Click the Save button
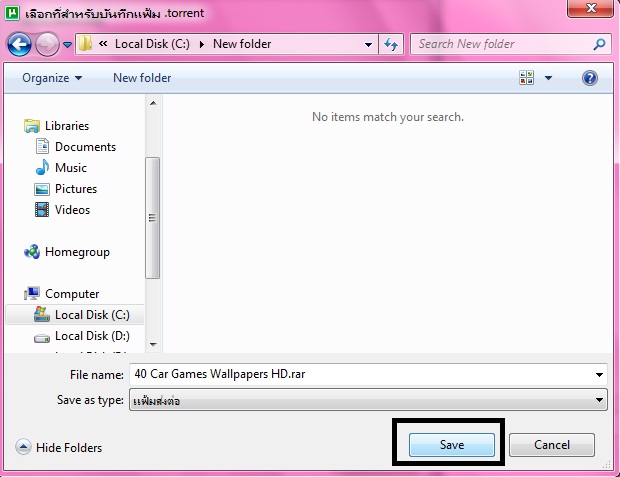Viewport: 620px width, 477px height. 452,445
